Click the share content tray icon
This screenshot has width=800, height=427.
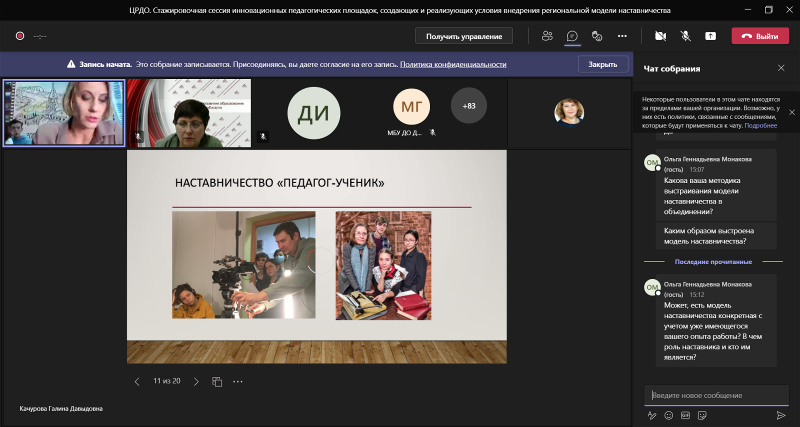tap(711, 35)
